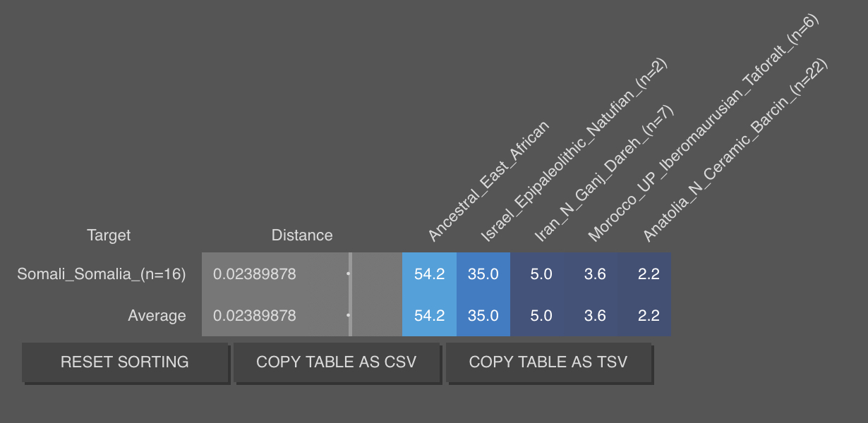Click the RESET SORTING button

(125, 362)
